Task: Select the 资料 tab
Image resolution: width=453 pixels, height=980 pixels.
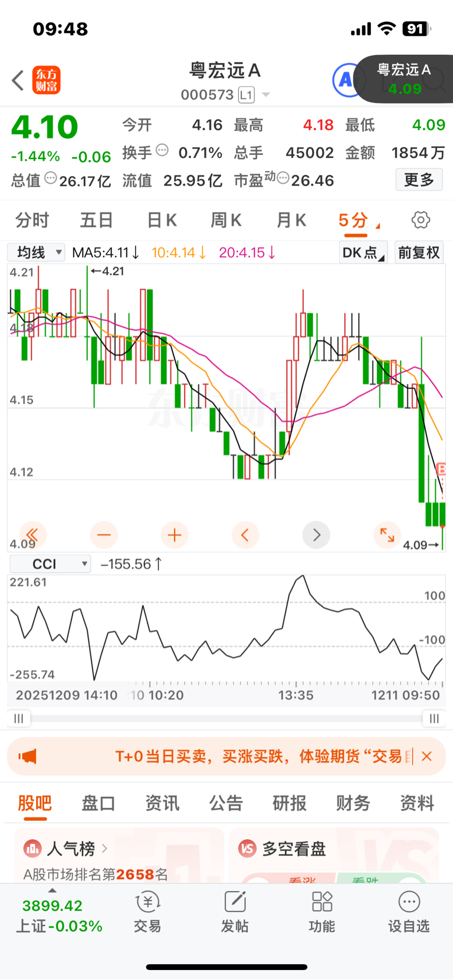Action: [x=417, y=803]
